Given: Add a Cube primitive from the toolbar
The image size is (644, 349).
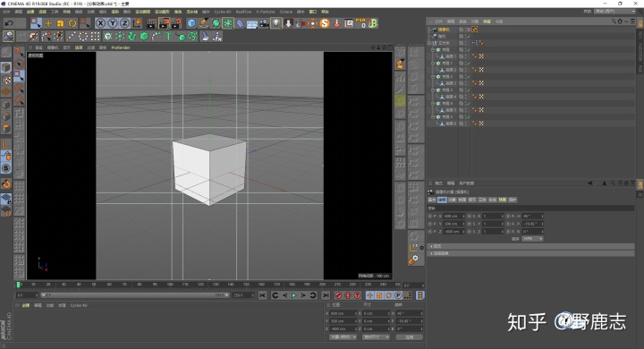Looking at the screenshot, I should 191,23.
